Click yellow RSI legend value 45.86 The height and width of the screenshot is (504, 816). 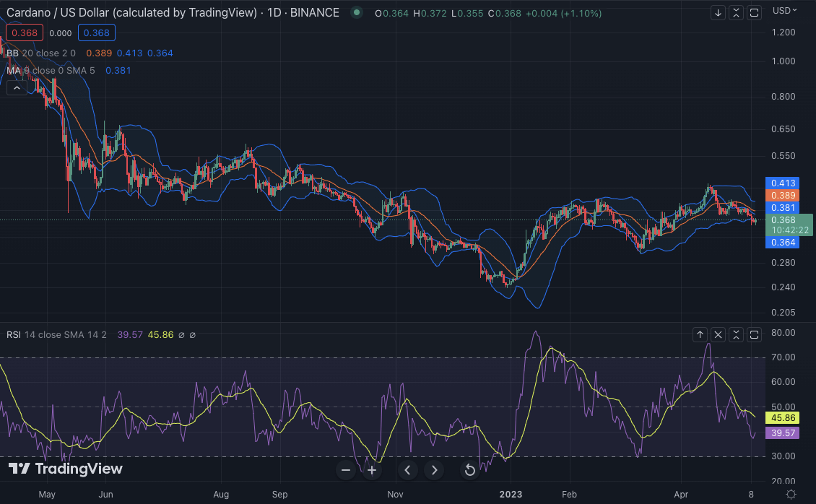tap(161, 335)
